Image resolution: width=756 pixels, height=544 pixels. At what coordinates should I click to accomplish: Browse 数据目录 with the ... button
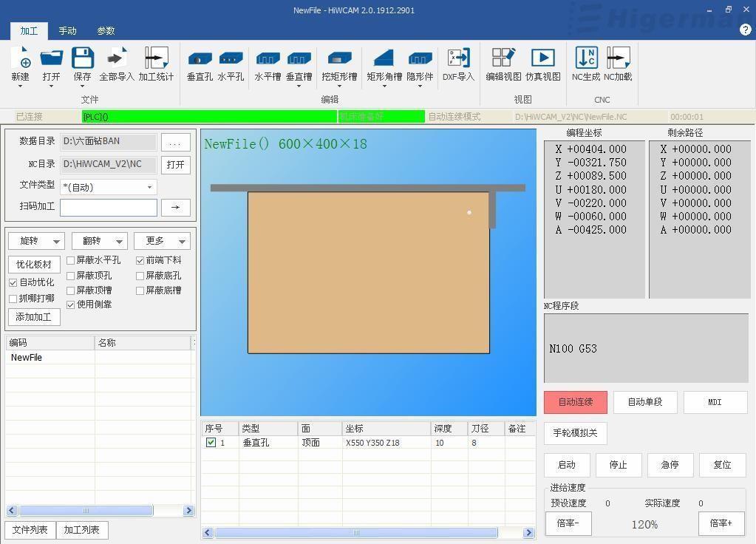[x=175, y=143]
